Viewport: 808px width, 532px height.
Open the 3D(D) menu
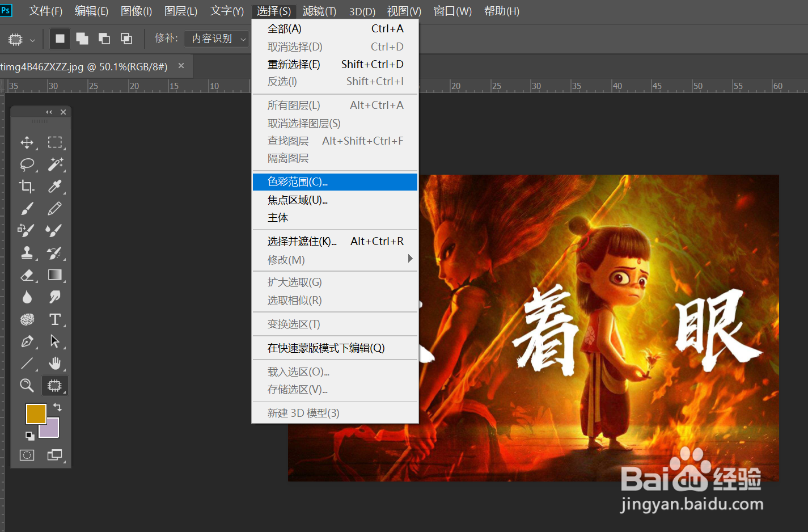pyautogui.click(x=362, y=11)
